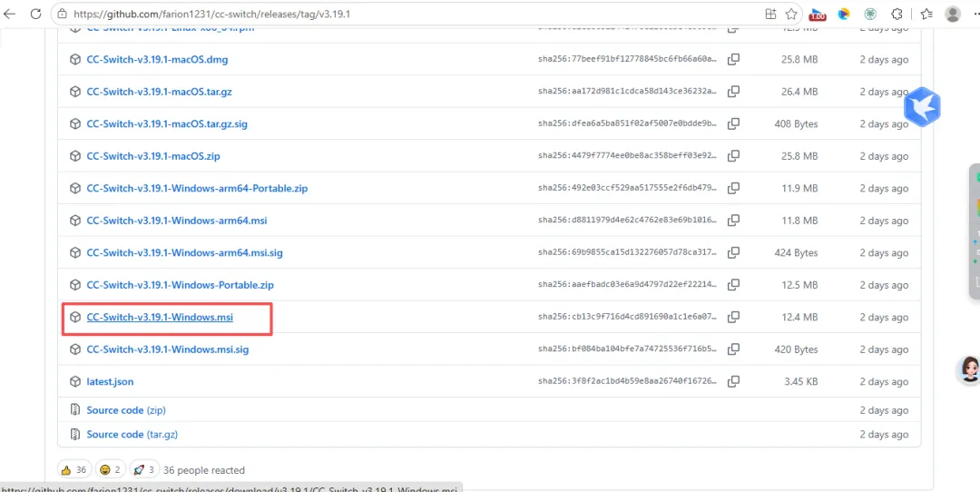Download CC-Switch-v3.19.1-Windows.msi.sig
Viewport: 980px width, 492px height.
[x=168, y=349]
